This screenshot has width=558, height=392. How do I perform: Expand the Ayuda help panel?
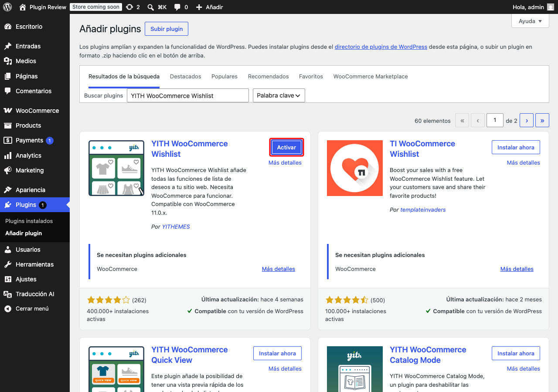(x=530, y=21)
